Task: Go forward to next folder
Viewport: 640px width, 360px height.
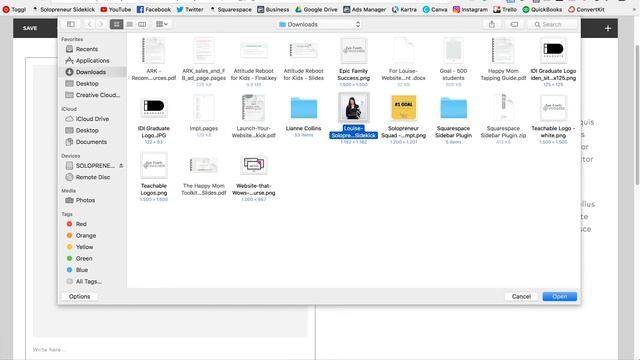Action: click(100, 24)
